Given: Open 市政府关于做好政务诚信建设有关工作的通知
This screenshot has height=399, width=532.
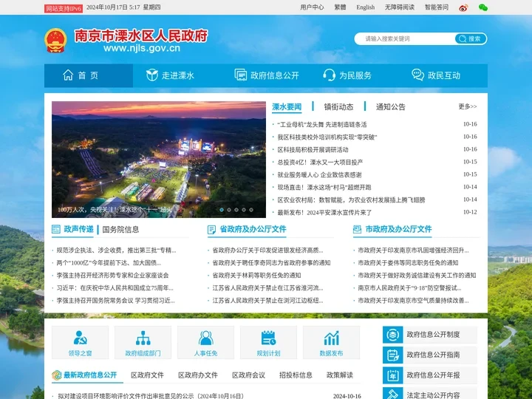Looking at the screenshot, I should [x=417, y=276].
